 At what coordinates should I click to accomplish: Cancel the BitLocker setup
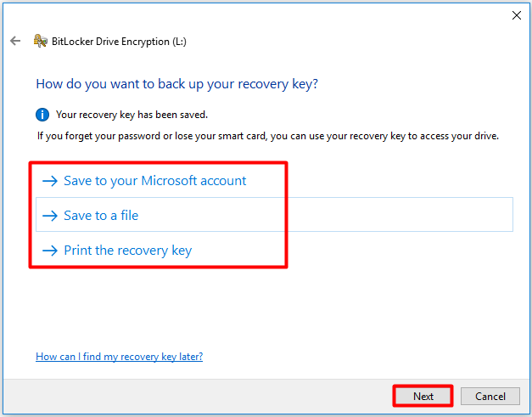point(490,396)
